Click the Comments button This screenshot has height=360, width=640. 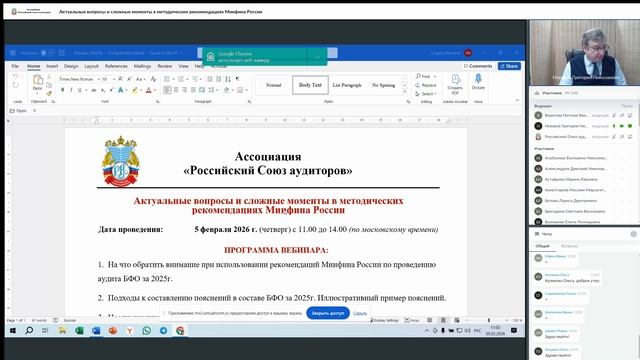coord(478,66)
